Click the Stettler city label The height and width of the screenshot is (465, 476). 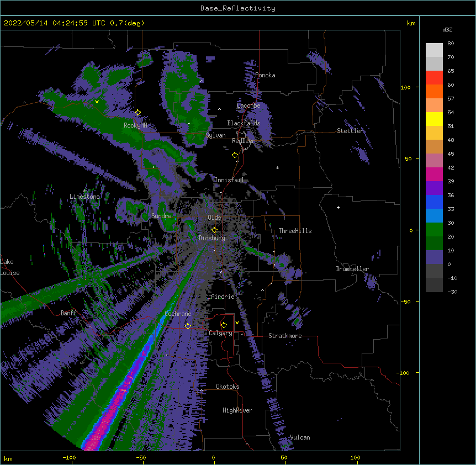click(x=350, y=131)
